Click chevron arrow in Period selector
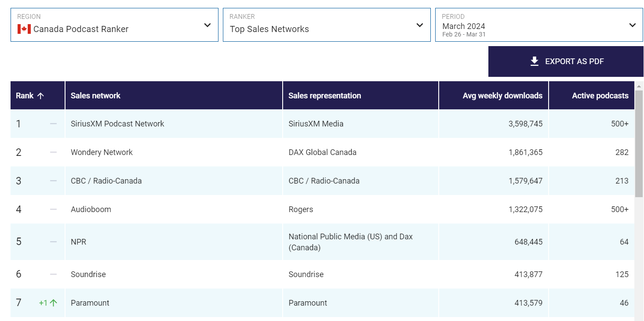 [x=633, y=25]
